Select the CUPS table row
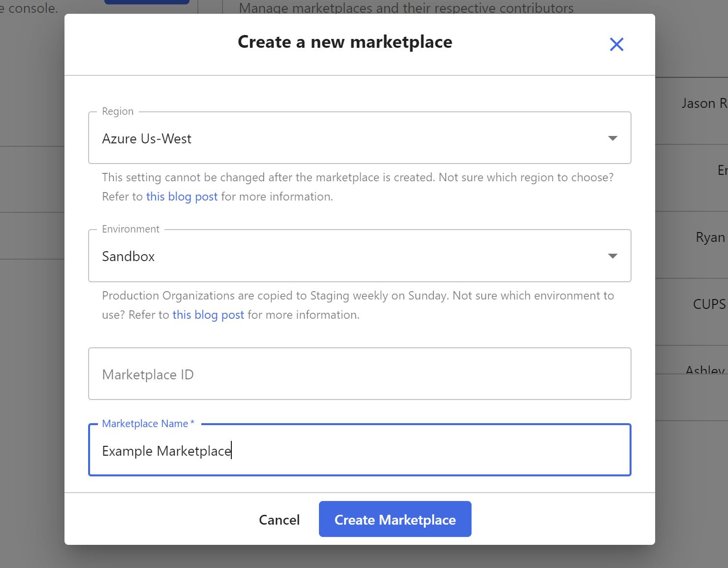The width and height of the screenshot is (728, 568). coord(708,304)
